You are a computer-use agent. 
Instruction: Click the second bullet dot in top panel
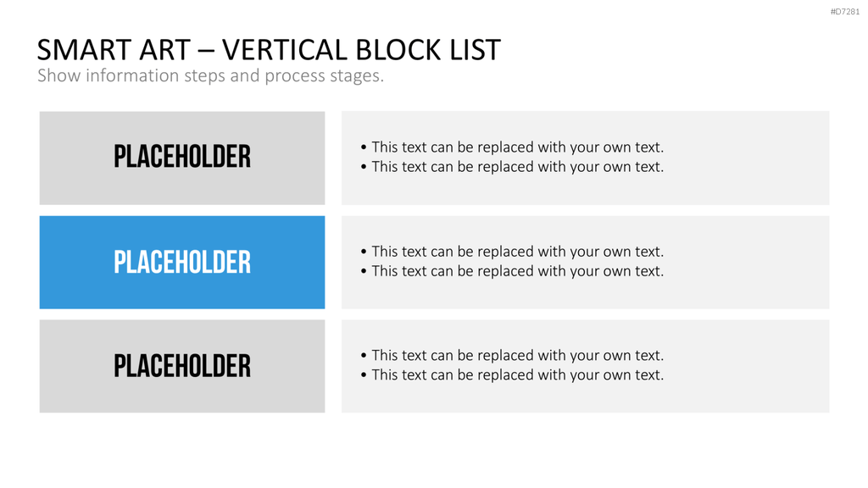tap(363, 167)
